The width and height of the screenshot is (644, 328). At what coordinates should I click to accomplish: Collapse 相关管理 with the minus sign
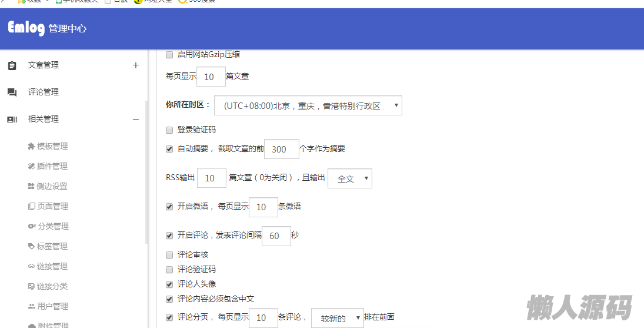tap(136, 119)
